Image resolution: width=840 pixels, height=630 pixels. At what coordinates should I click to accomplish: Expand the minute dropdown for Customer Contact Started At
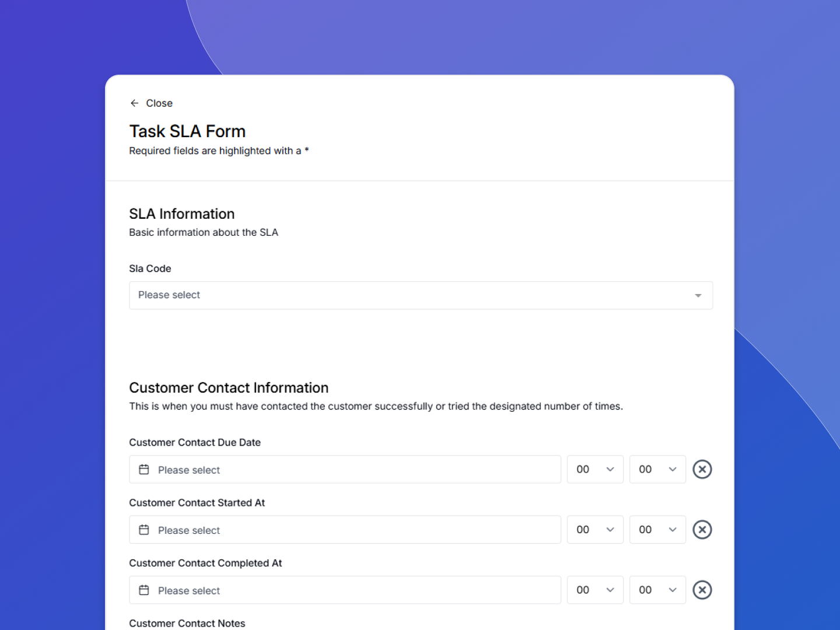657,530
